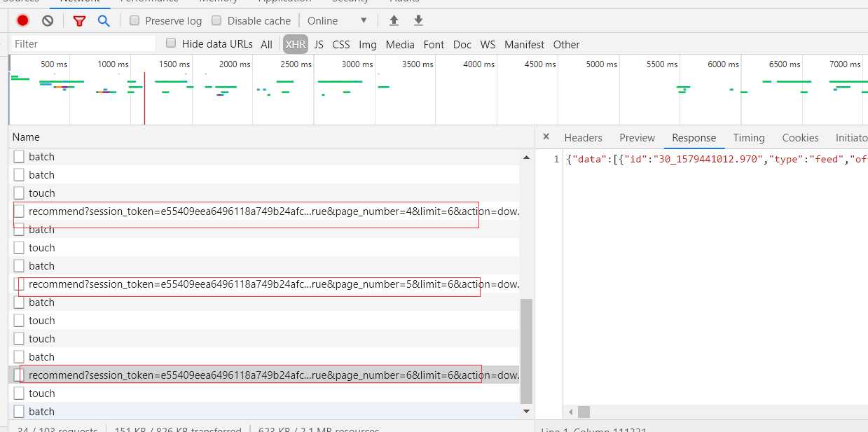Focus the Filter text field

click(83, 43)
